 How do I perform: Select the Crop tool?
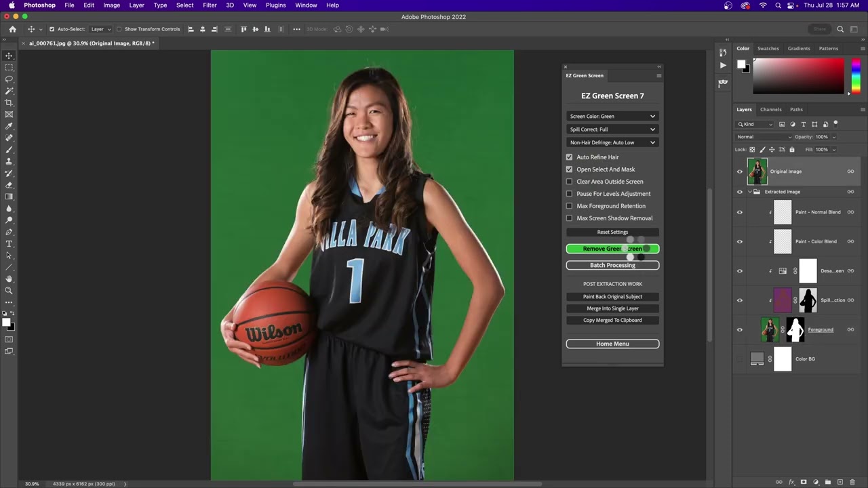click(9, 102)
